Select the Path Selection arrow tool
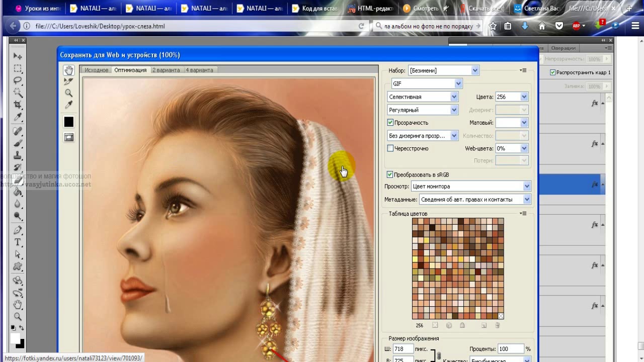This screenshot has width=644, height=362. pyautogui.click(x=18, y=254)
